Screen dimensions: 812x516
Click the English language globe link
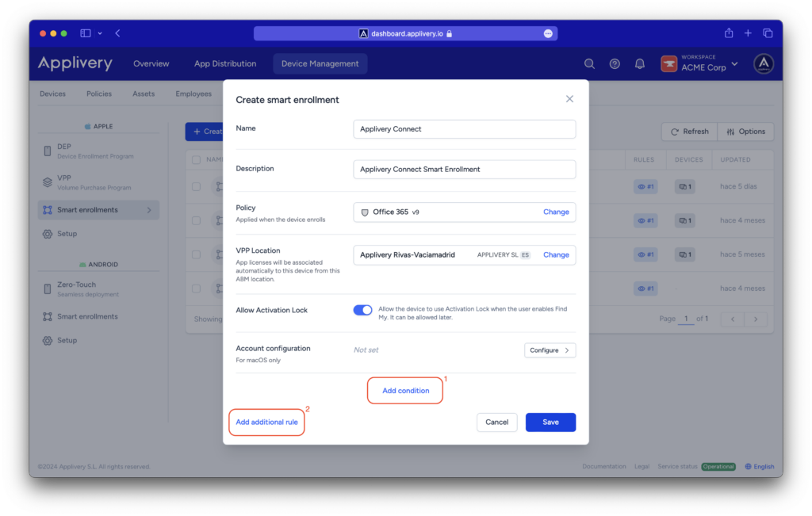point(760,466)
